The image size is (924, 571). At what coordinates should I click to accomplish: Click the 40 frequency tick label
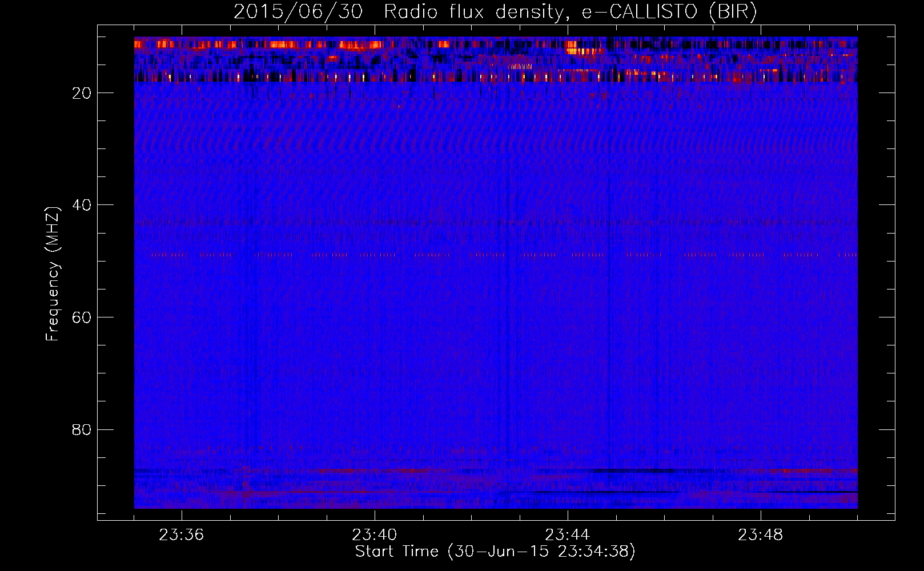pyautogui.click(x=82, y=205)
